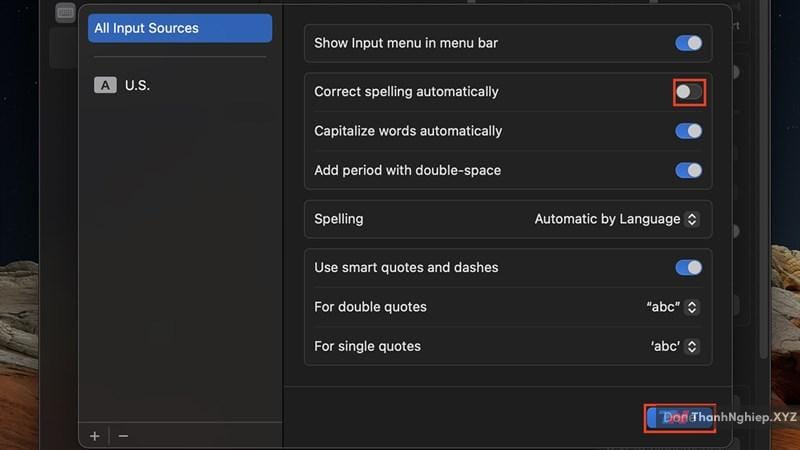Click the 'A' icon beside U.S.
The width and height of the screenshot is (800, 450).
105,85
